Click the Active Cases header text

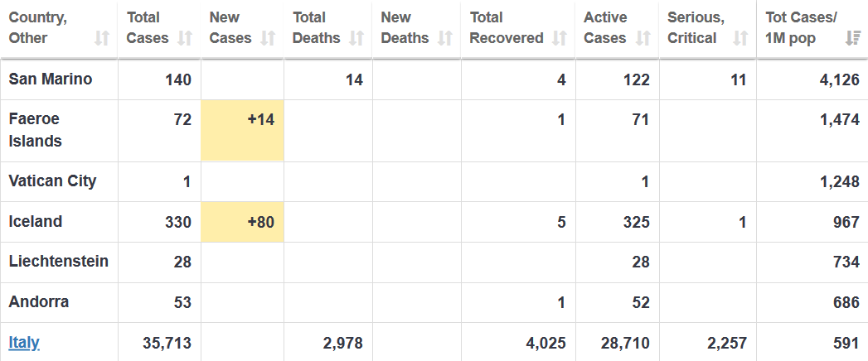[605, 27]
